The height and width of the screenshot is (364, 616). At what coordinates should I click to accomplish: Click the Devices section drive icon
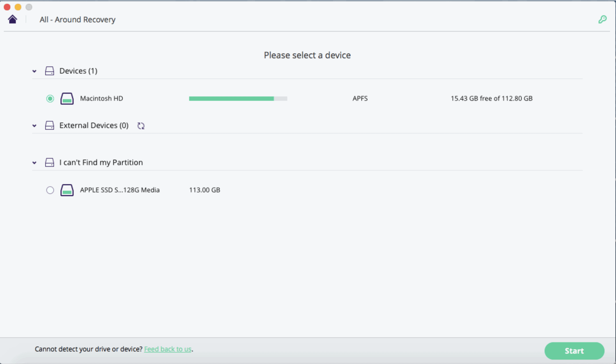[50, 71]
